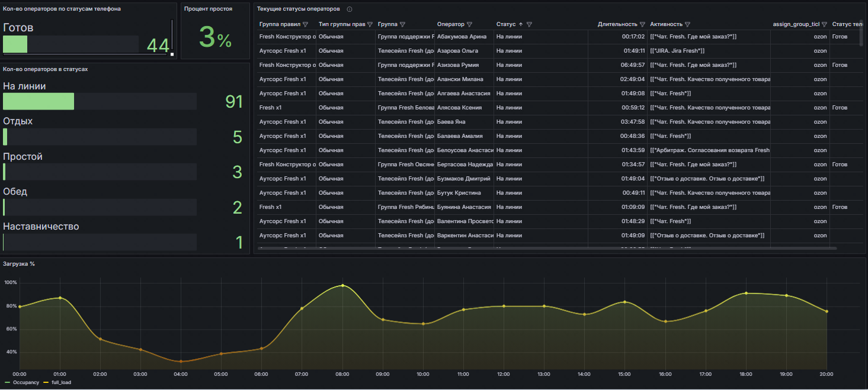Open filter for Тип группы прав column
The image size is (868, 390).
370,24
